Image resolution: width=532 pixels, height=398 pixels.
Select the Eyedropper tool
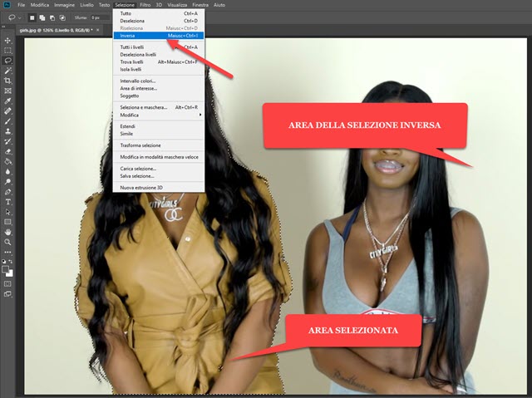7,101
